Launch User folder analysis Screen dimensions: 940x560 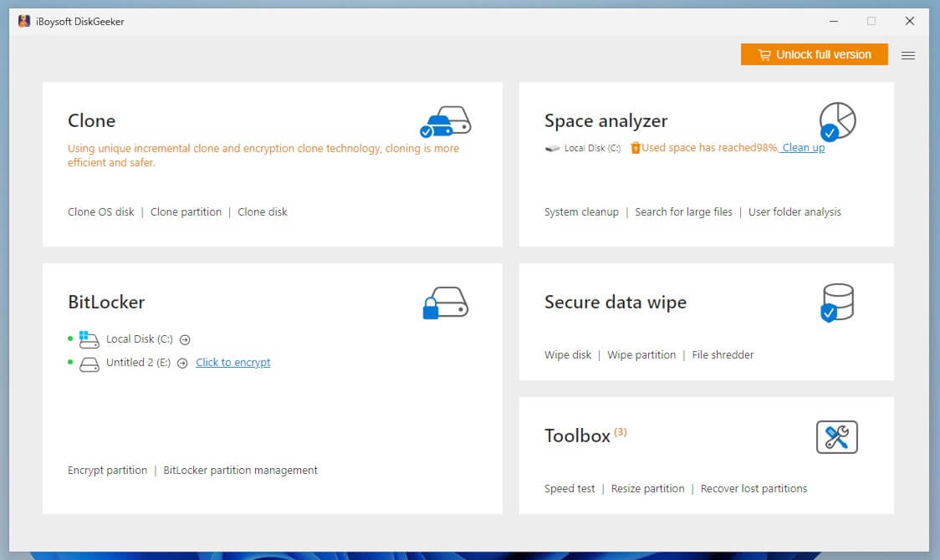tap(794, 212)
